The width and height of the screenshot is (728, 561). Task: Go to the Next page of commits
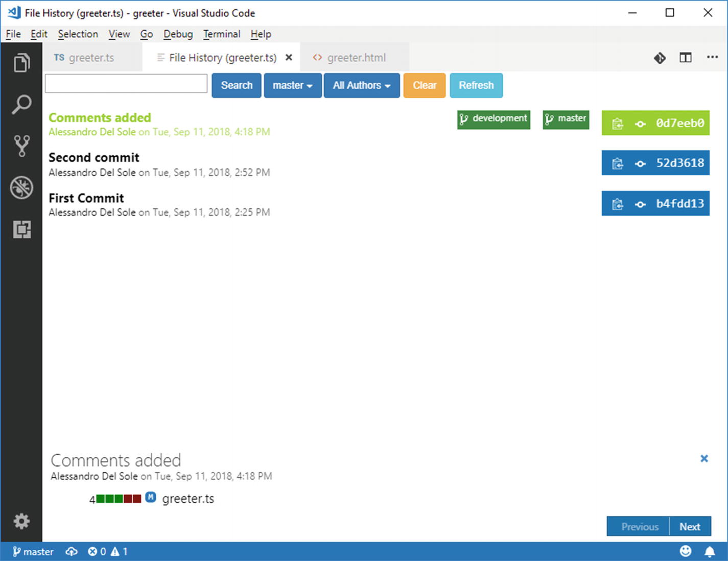pos(690,526)
